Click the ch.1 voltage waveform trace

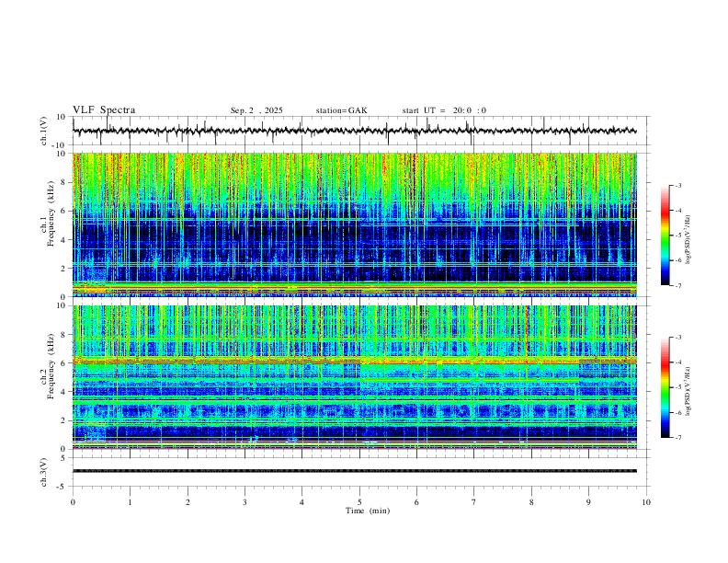tap(355, 131)
